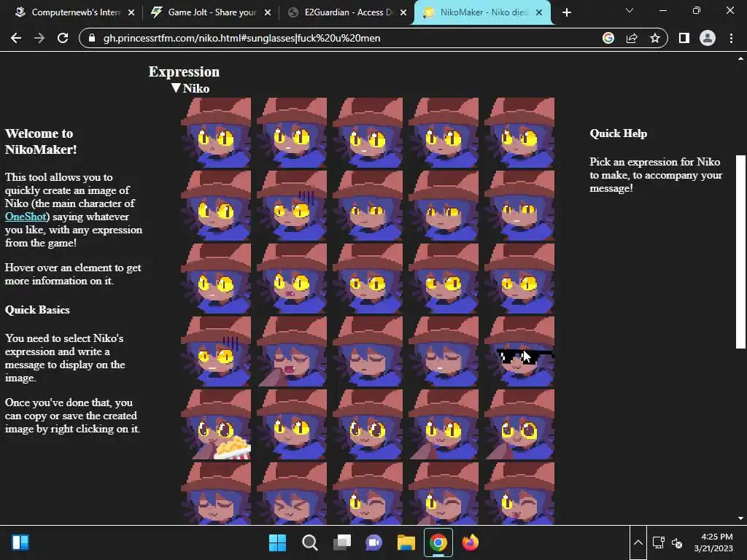Open File Explorer from the taskbar
Viewport: 747px width, 560px height.
tap(406, 542)
